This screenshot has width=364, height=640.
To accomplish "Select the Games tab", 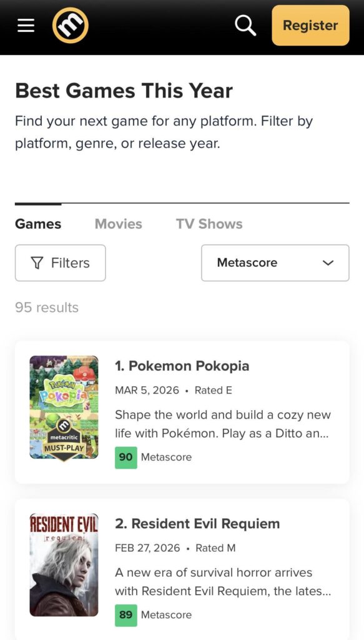I will pyautogui.click(x=37, y=224).
